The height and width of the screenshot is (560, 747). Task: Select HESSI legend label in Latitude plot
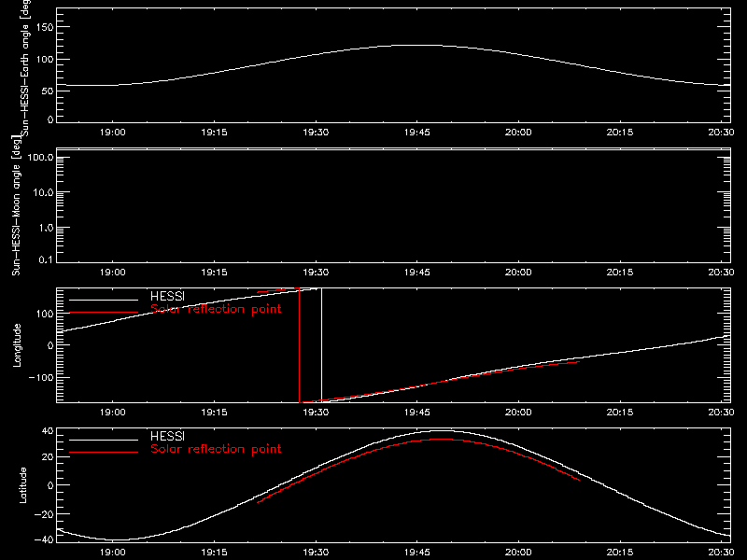(167, 436)
